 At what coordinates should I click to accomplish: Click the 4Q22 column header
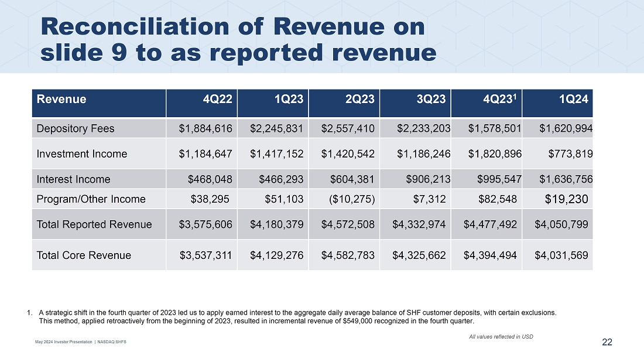(217, 99)
